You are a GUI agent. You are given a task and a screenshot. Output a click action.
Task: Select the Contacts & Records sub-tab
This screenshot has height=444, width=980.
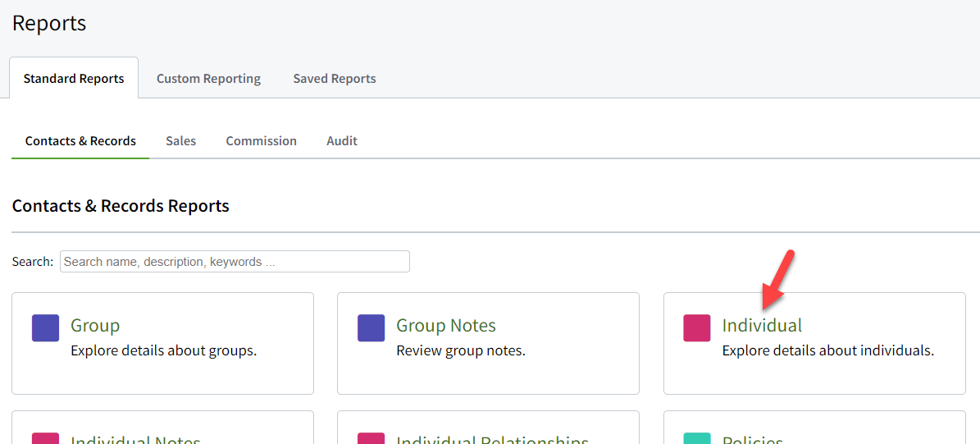80,140
